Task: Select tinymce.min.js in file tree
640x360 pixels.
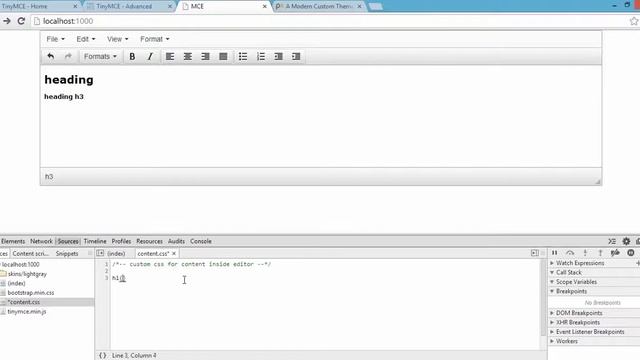Action: coord(27,311)
